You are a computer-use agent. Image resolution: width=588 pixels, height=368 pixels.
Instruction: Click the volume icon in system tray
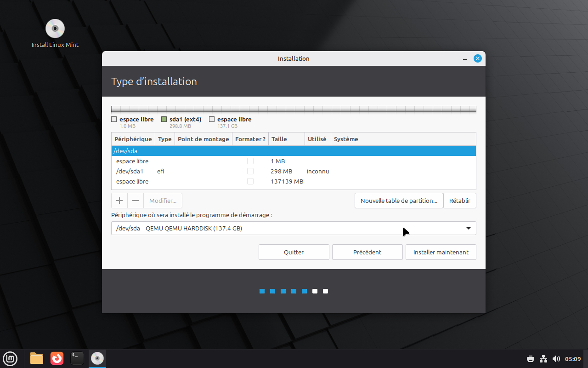tap(556, 359)
